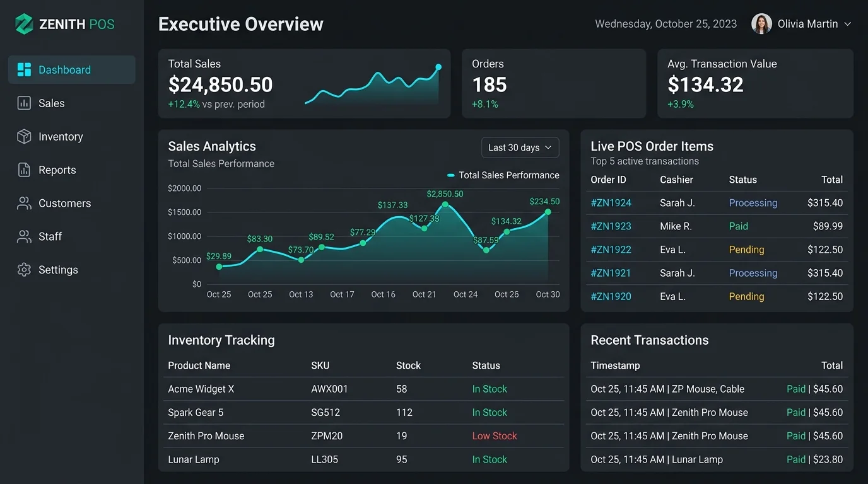
Task: Open the Inventory box icon
Action: pyautogui.click(x=24, y=137)
